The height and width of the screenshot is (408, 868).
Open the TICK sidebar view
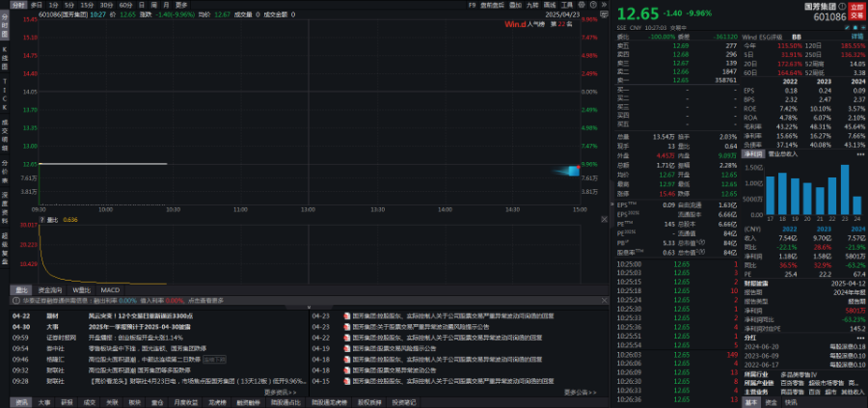[x=5, y=93]
